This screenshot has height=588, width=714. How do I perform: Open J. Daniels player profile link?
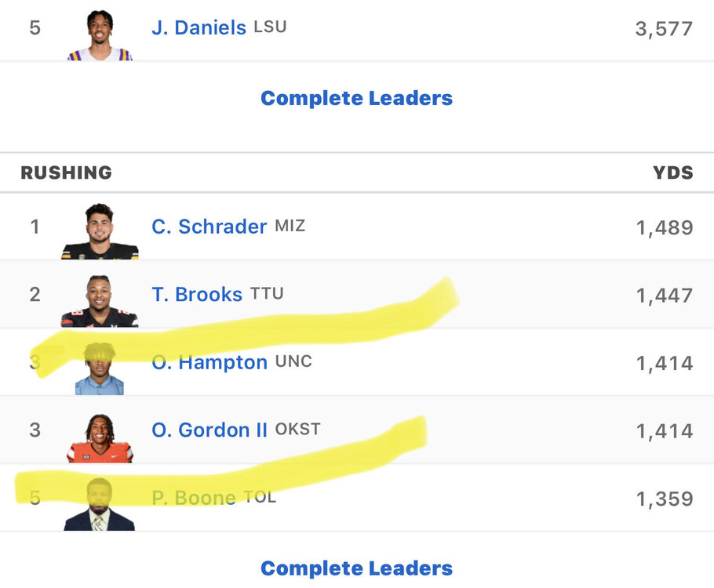[x=199, y=27]
